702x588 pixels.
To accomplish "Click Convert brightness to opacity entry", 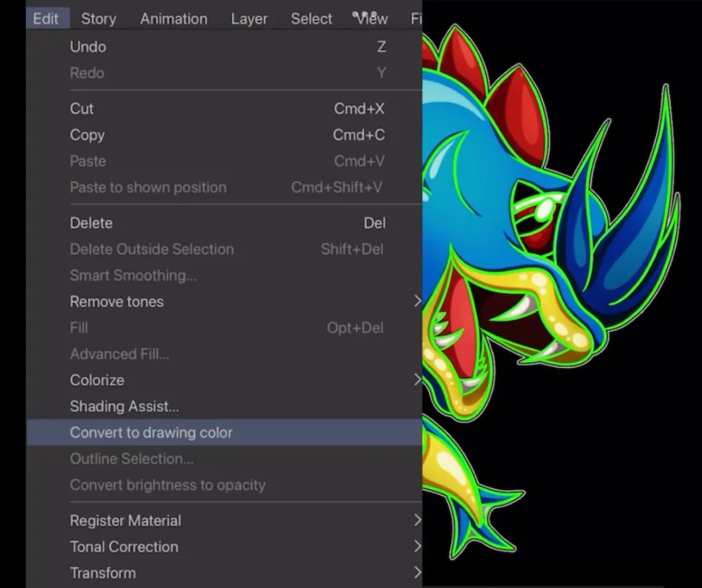I will point(224,485).
